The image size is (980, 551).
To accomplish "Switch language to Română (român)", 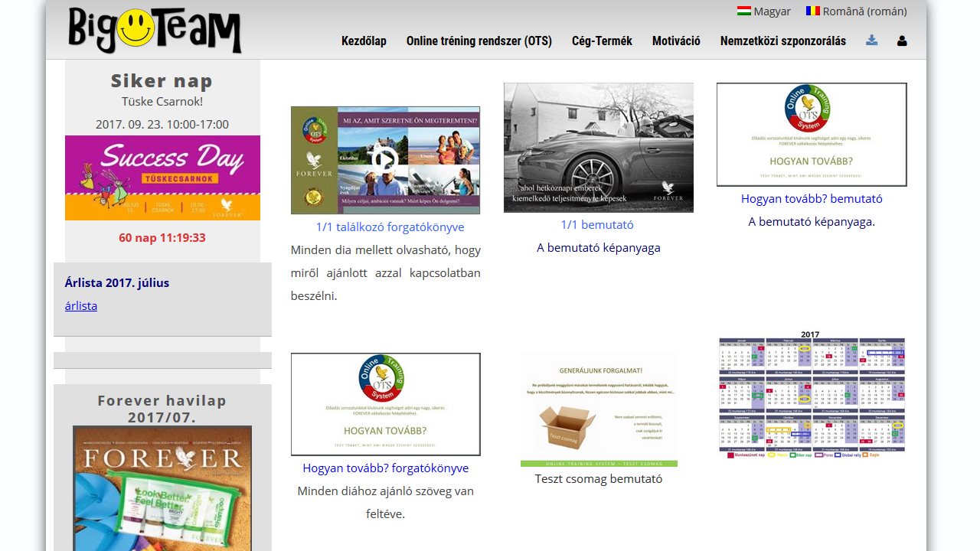I will coord(857,11).
